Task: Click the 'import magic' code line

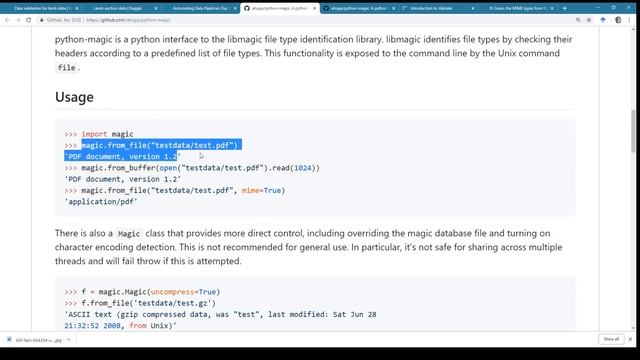Action: coord(99,134)
